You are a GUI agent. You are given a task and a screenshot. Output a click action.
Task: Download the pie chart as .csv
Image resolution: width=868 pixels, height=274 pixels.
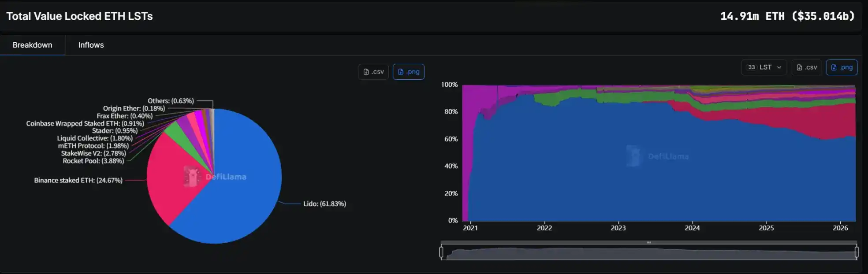pos(373,72)
